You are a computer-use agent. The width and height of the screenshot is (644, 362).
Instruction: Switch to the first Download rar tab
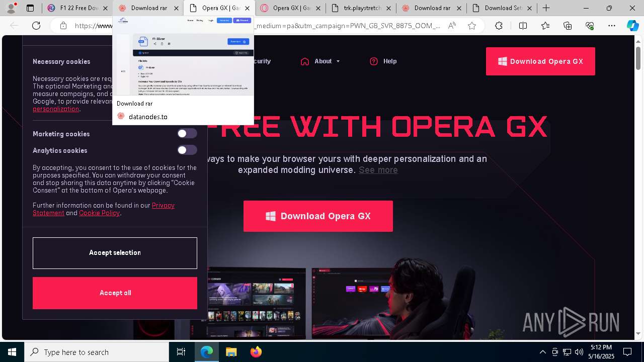tap(149, 8)
